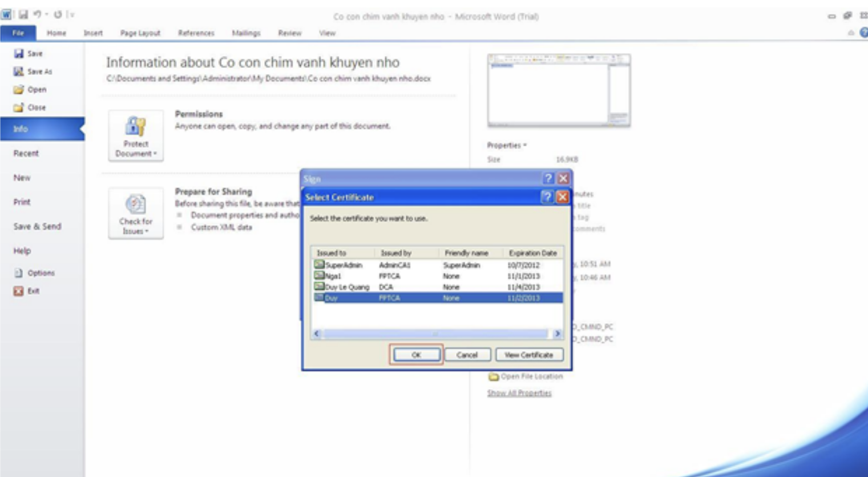Expand the Properties dropdown
Image resolution: width=868 pixels, height=477 pixels.
(x=507, y=145)
